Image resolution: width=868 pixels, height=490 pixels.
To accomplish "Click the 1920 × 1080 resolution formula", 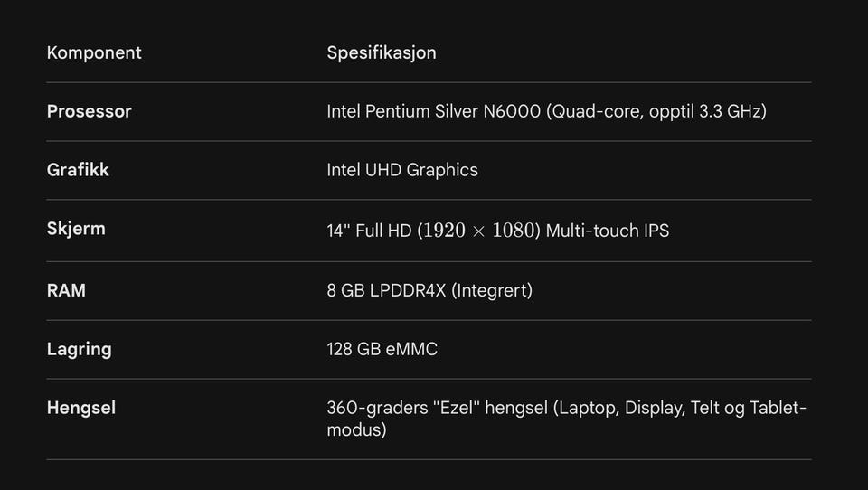I will (479, 231).
